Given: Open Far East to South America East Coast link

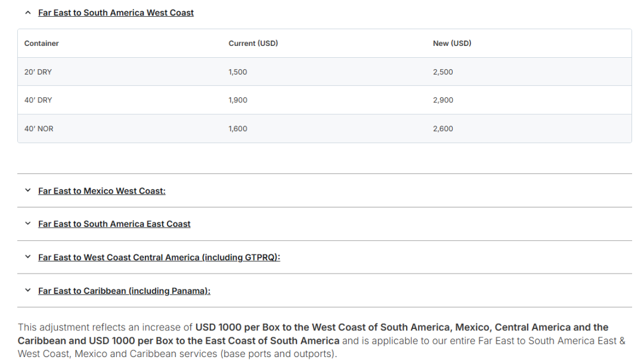Looking at the screenshot, I should click(114, 224).
